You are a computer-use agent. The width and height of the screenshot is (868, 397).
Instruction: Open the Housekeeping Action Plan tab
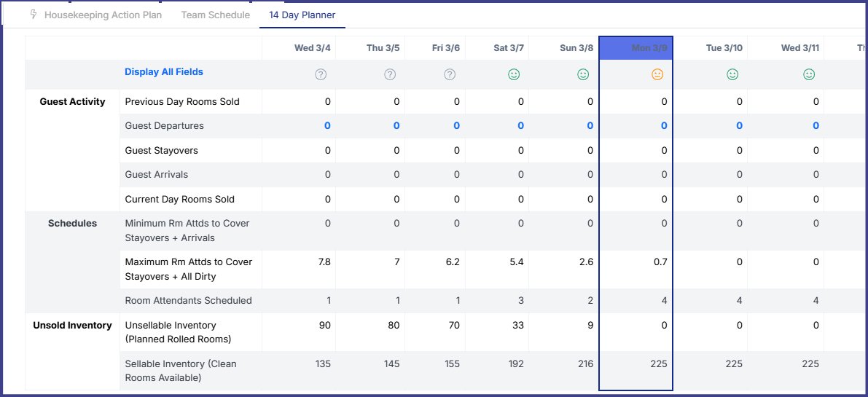103,15
